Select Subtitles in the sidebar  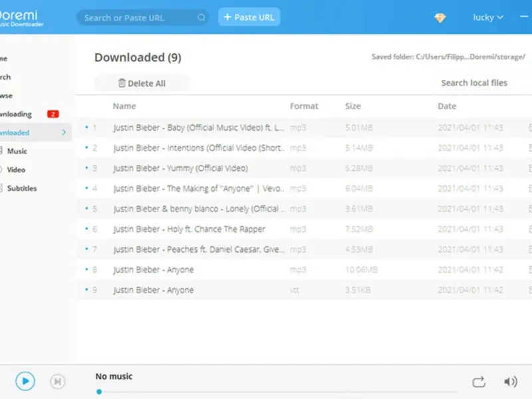tap(22, 188)
